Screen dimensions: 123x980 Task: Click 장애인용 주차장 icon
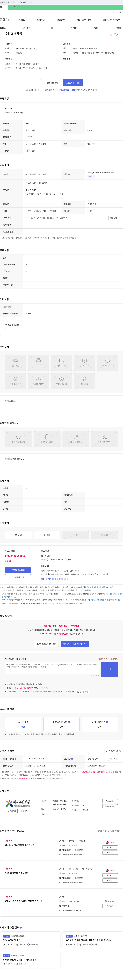[x=18, y=439]
